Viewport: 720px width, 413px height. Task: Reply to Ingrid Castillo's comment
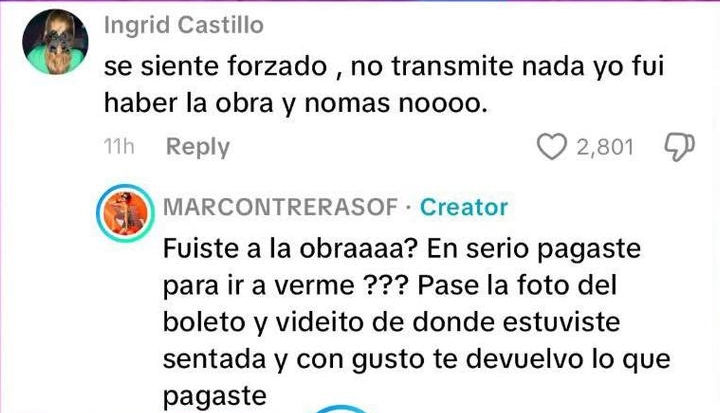point(197,147)
